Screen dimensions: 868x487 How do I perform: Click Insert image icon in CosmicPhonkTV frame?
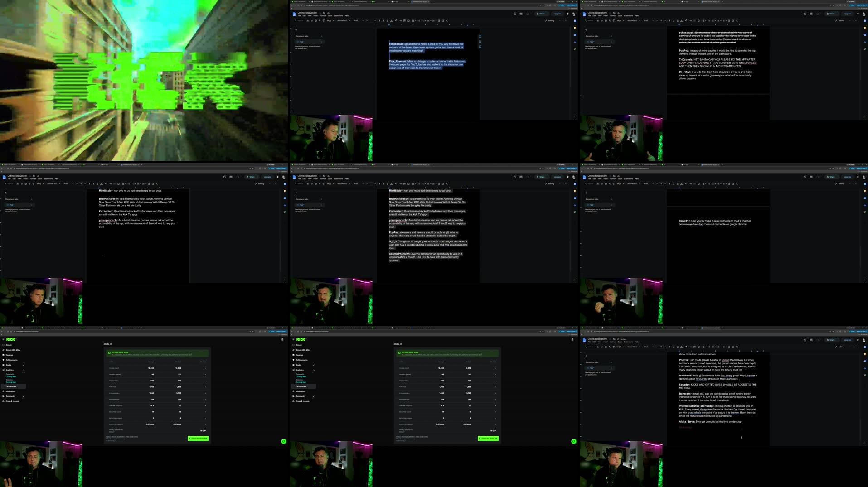pos(408,184)
